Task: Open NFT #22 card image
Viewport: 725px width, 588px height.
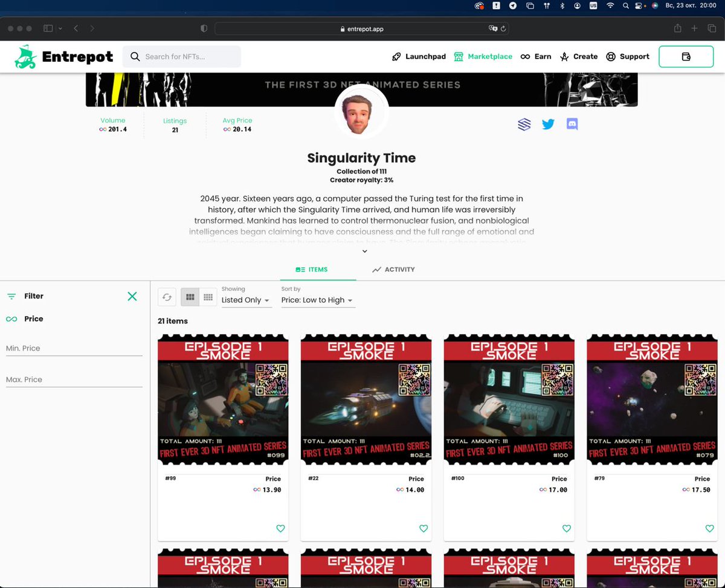Action: pyautogui.click(x=366, y=400)
